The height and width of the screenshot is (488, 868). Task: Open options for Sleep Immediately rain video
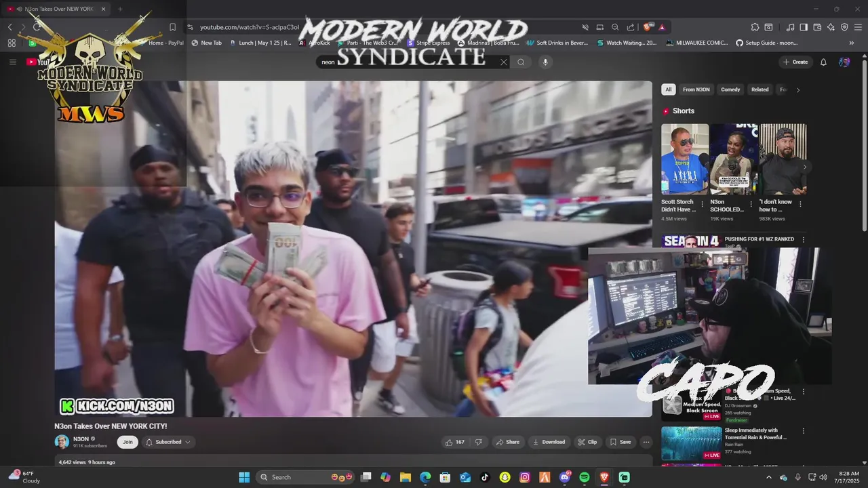point(804,430)
